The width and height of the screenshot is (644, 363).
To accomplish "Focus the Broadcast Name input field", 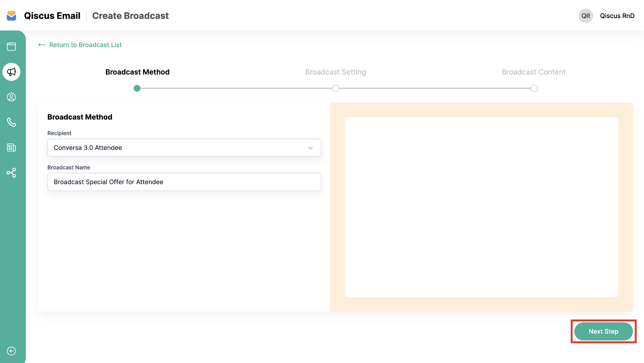I will 184,182.
